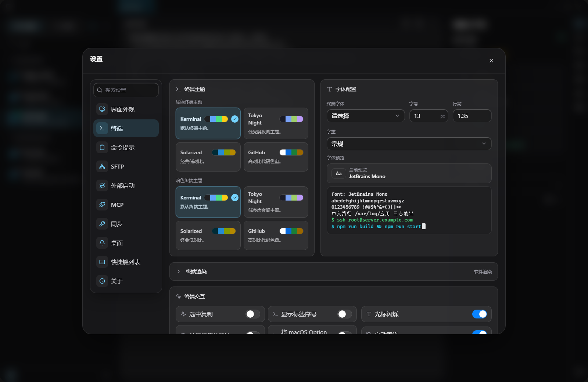Click the magnifier icon in the search box

click(100, 90)
